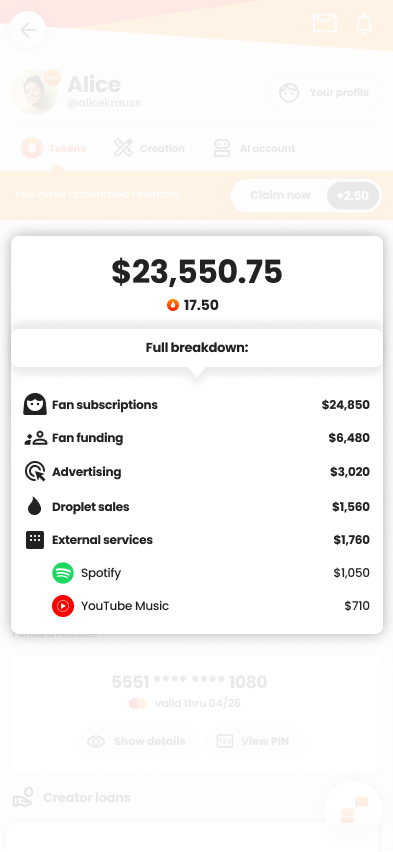Open Your profile button

[x=325, y=93]
